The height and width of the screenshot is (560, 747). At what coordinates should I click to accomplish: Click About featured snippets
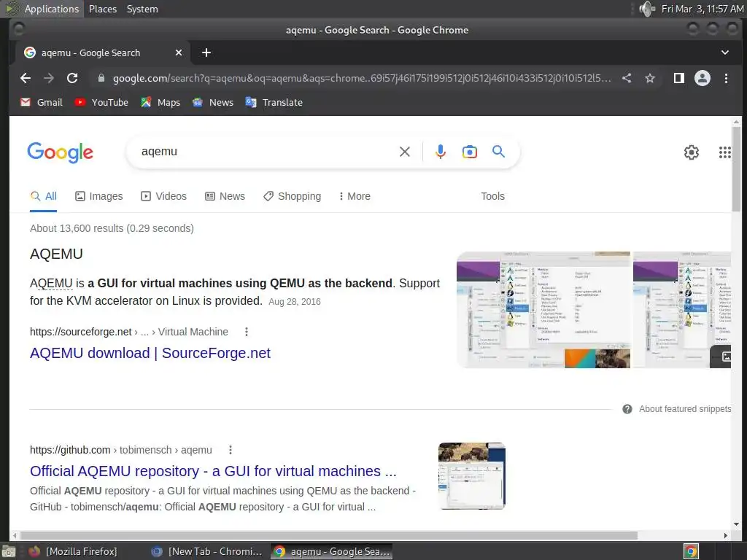click(684, 409)
